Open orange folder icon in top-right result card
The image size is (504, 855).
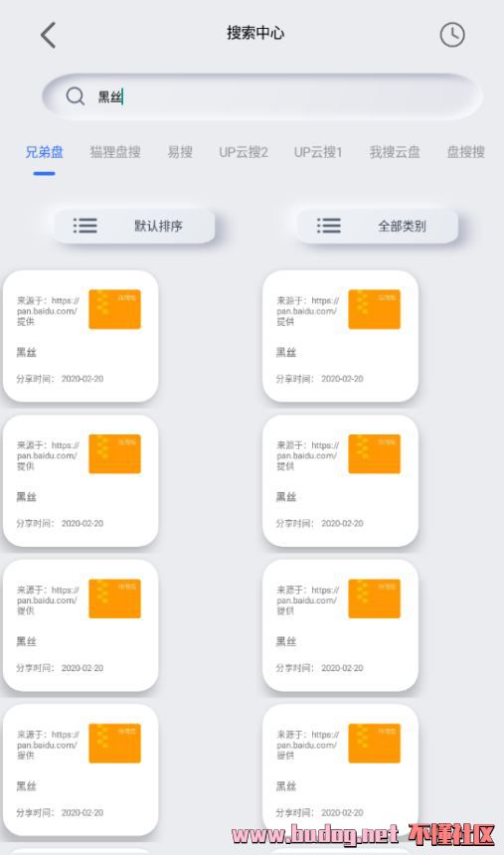point(374,309)
